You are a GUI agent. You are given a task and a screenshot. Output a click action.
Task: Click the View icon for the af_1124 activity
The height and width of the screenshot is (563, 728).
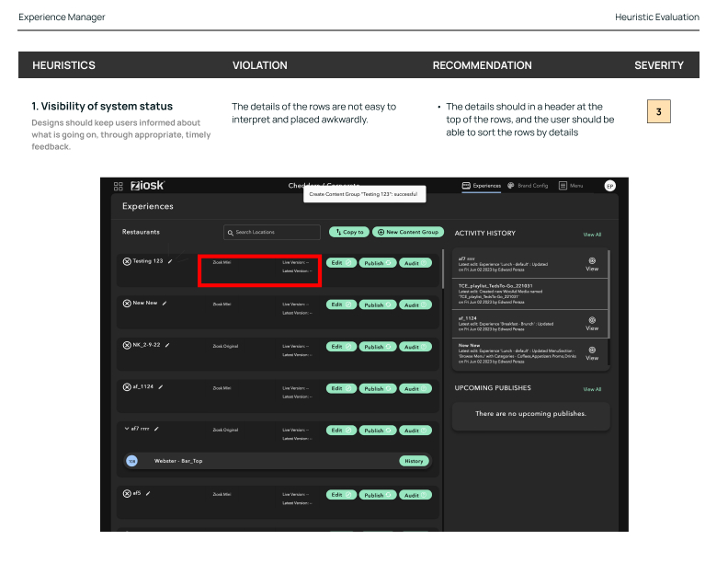(592, 323)
